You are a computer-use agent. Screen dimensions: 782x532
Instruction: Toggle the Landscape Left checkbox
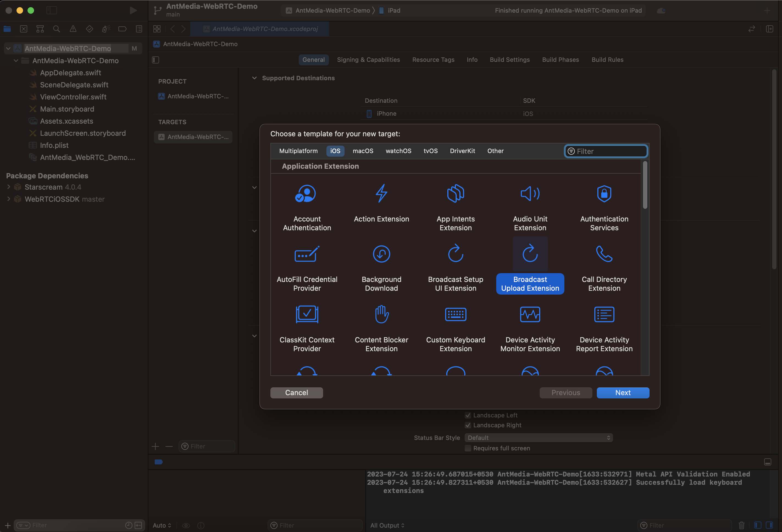468,415
